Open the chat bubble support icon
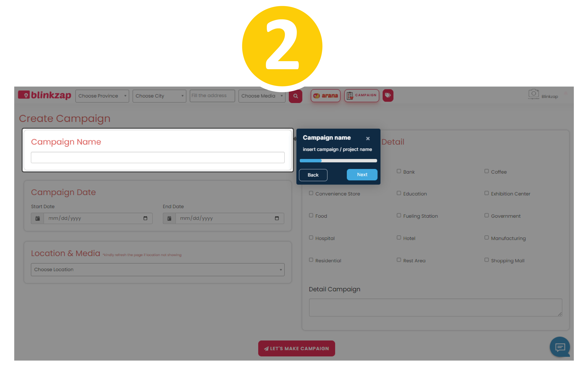The width and height of the screenshot is (588, 376). (560, 347)
